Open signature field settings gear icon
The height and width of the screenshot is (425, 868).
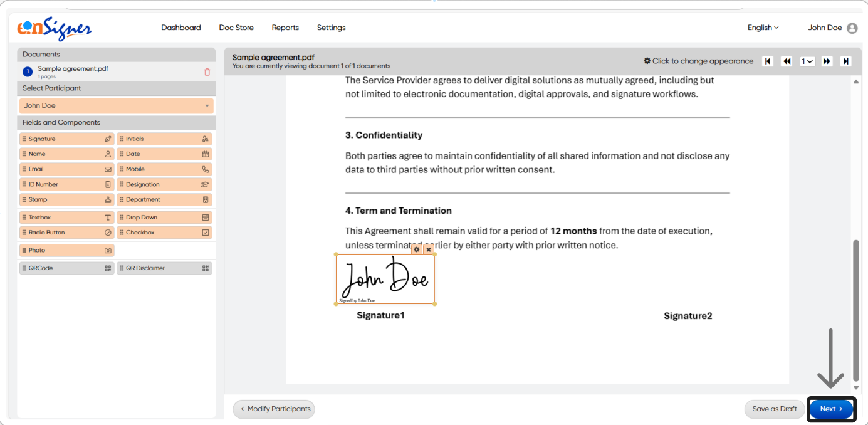click(x=417, y=249)
